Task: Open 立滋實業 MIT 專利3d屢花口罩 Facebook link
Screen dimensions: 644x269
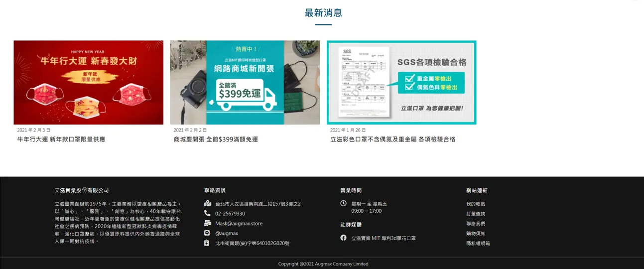Action: point(384,238)
